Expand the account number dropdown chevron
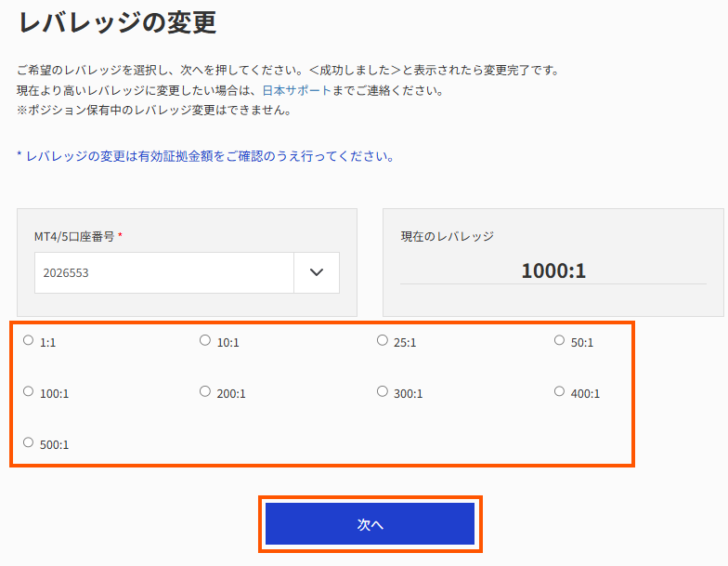 317,272
